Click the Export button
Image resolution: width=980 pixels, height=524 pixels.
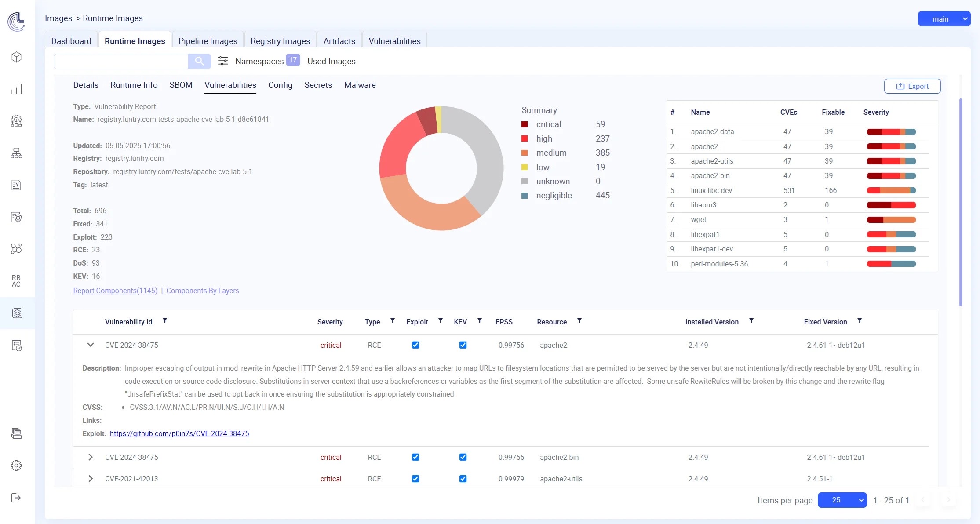pyautogui.click(x=912, y=86)
